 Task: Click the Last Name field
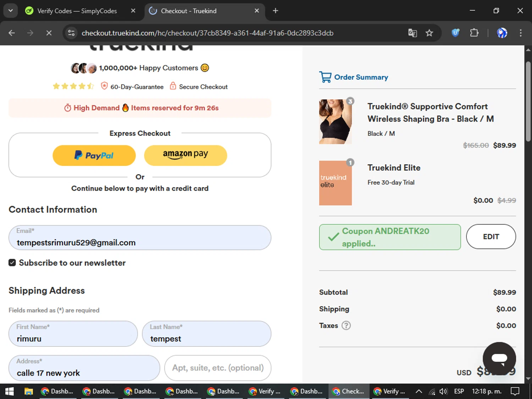(207, 334)
